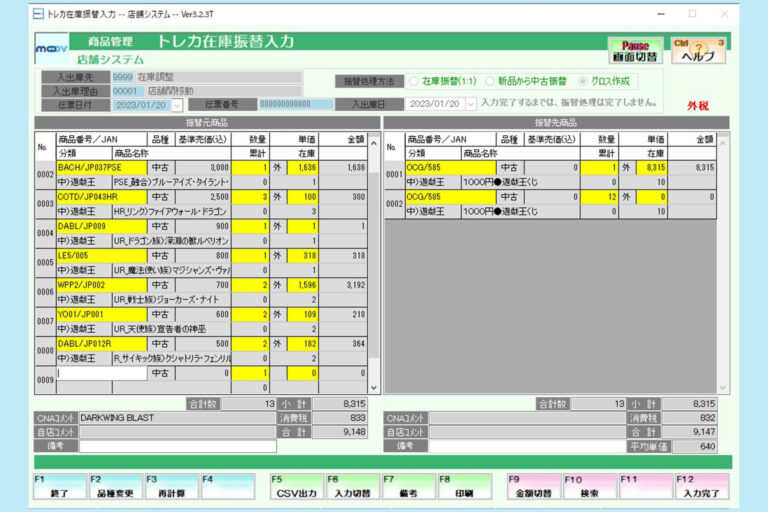Image resolution: width=768 pixels, height=512 pixels.
Task: Click unit price 318 in LE5/005 row
Action: (x=302, y=256)
